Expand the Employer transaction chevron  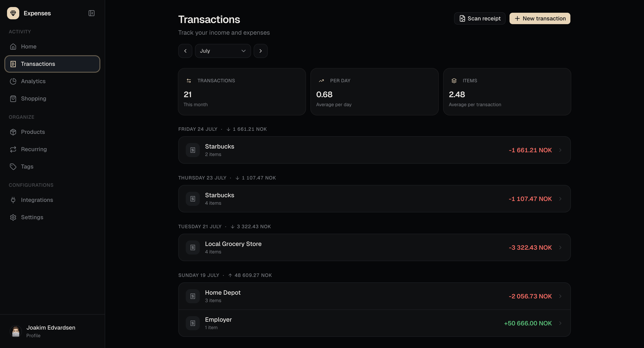(560, 323)
